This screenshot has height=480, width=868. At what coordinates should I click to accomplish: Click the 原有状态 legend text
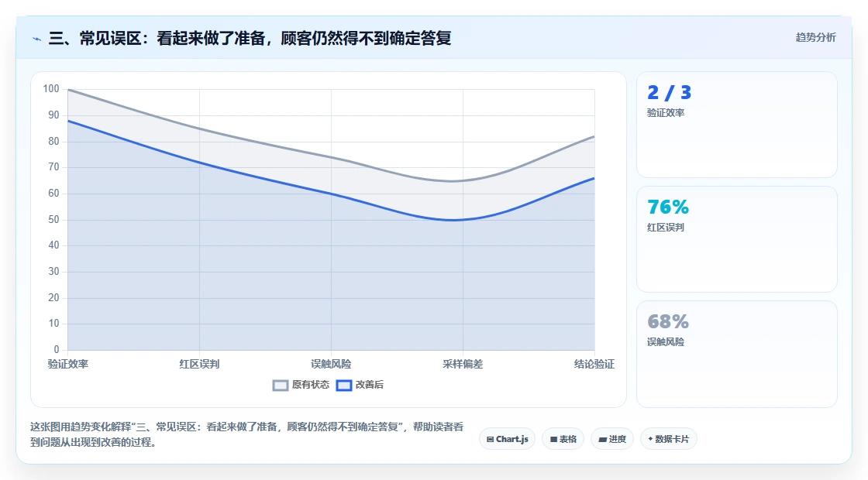tap(311, 385)
